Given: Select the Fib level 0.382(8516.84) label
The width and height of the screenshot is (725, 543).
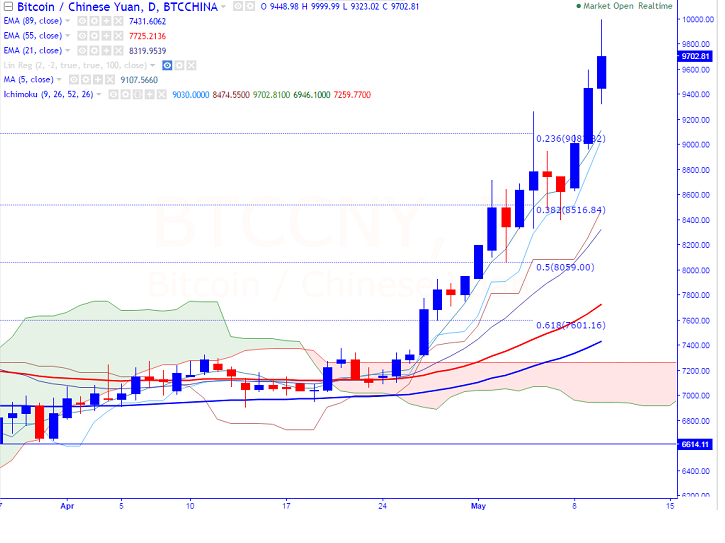Looking at the screenshot, I should point(571,210).
